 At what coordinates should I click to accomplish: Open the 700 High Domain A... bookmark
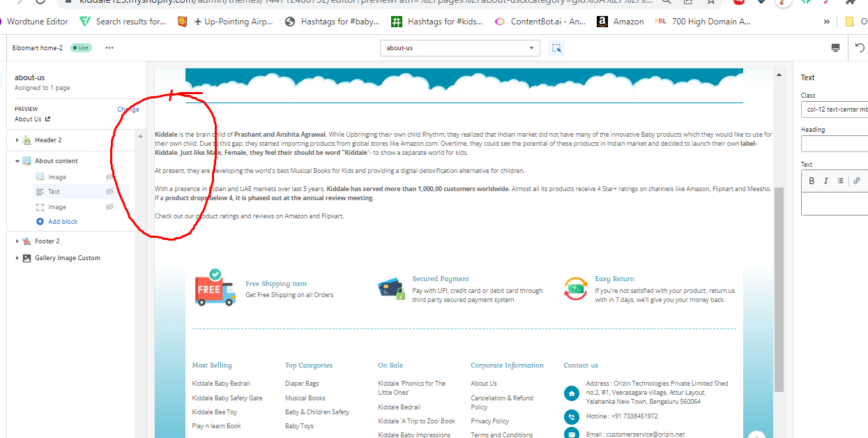(703, 22)
